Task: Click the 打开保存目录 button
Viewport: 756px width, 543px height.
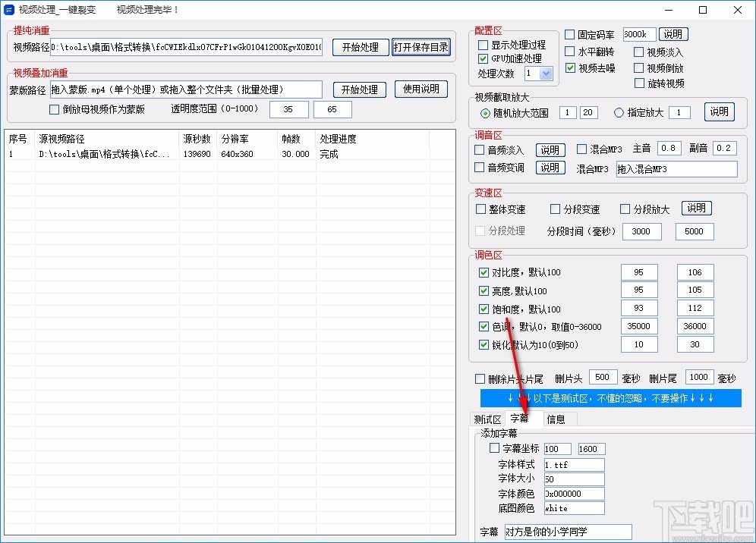Action: click(x=421, y=46)
